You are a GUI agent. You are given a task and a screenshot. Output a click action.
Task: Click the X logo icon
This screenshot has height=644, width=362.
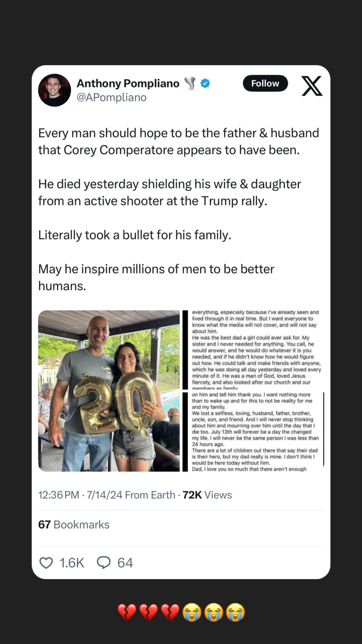coord(312,86)
